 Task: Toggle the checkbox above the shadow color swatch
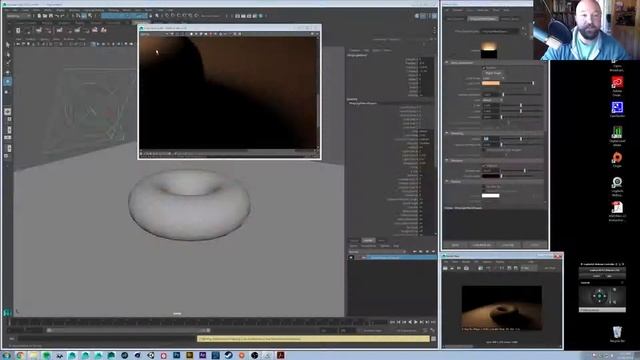(x=484, y=166)
